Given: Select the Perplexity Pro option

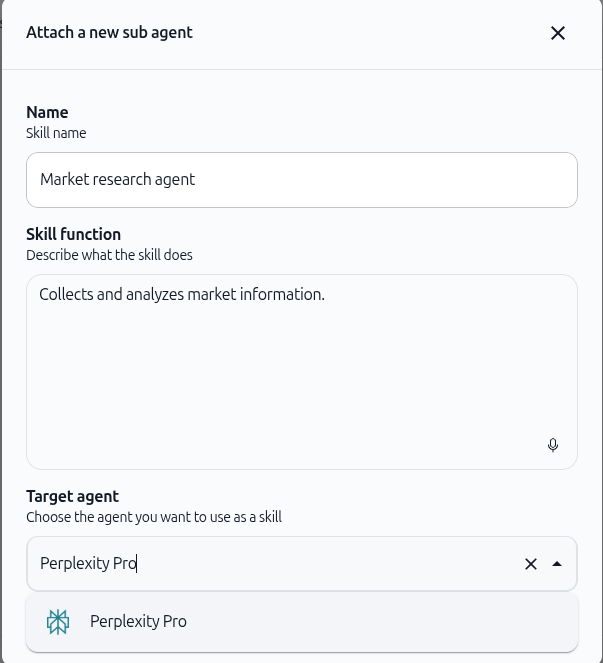Looking at the screenshot, I should (x=302, y=622).
